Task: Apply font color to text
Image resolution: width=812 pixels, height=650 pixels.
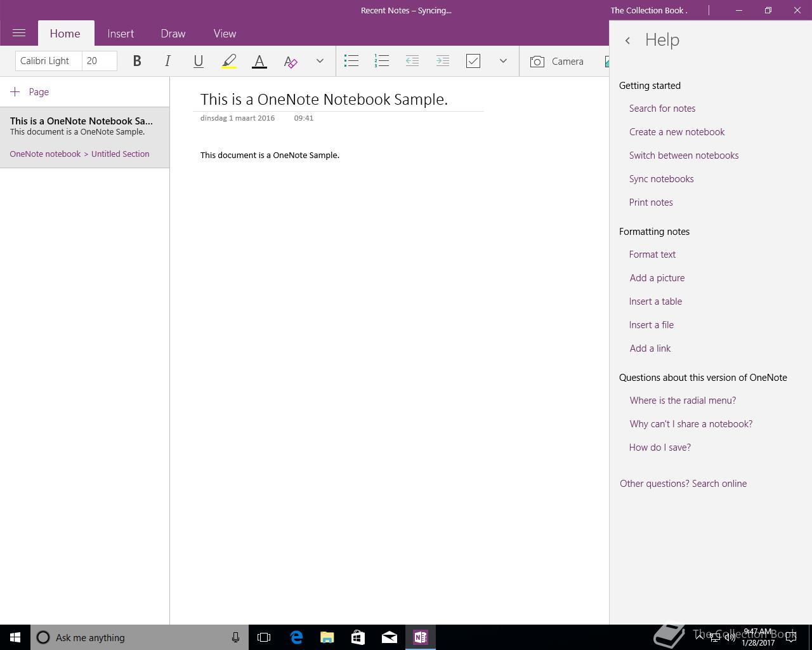Action: coord(259,61)
